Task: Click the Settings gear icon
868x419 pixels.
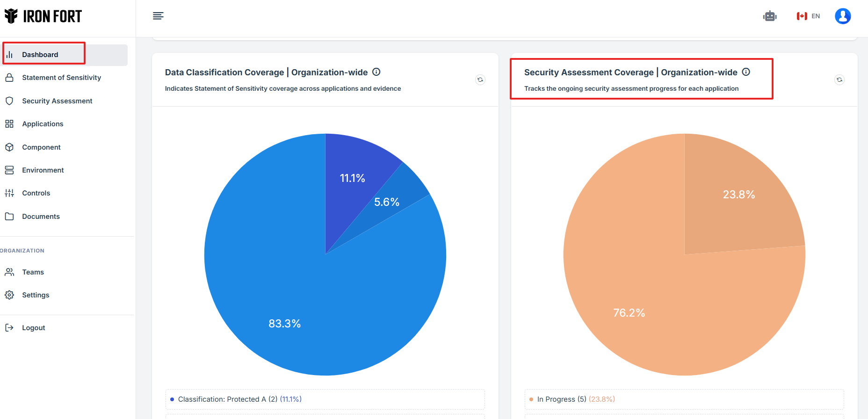Action: tap(9, 295)
